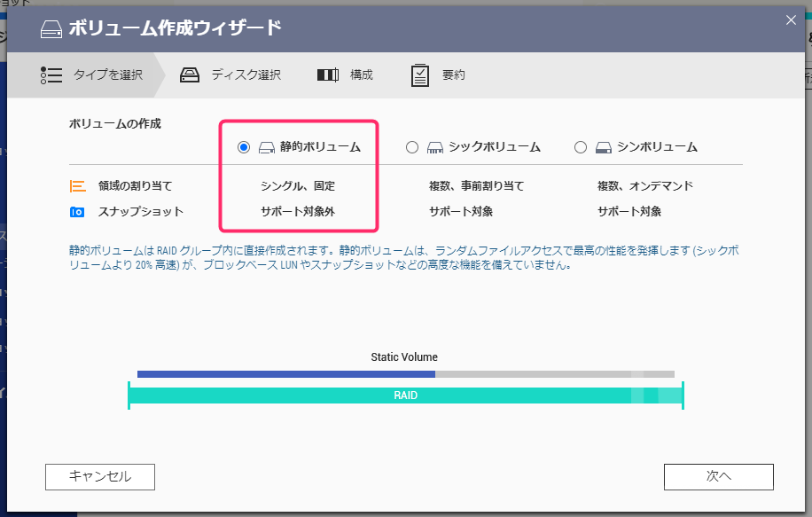Click サポート対象 under シックボリューム
The height and width of the screenshot is (517, 812).
461,211
